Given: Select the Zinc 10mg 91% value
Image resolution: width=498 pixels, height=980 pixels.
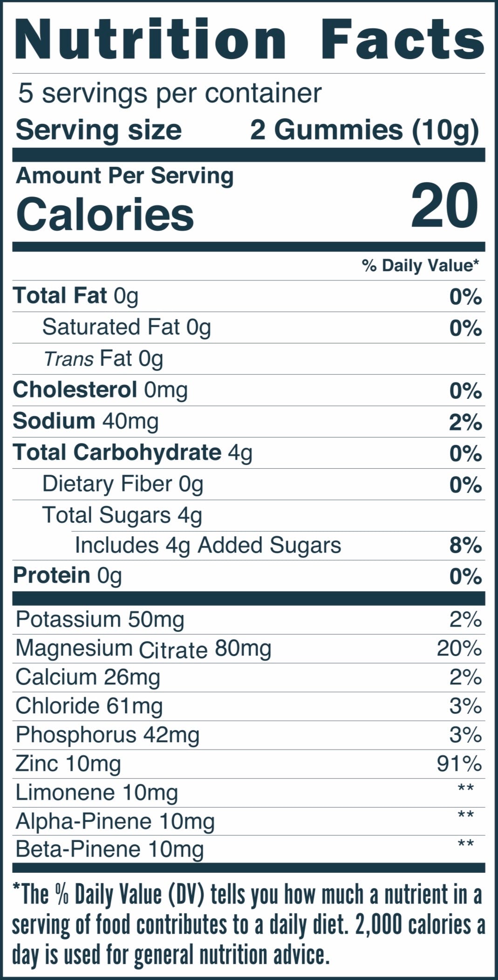Looking at the screenshot, I should click(459, 764).
